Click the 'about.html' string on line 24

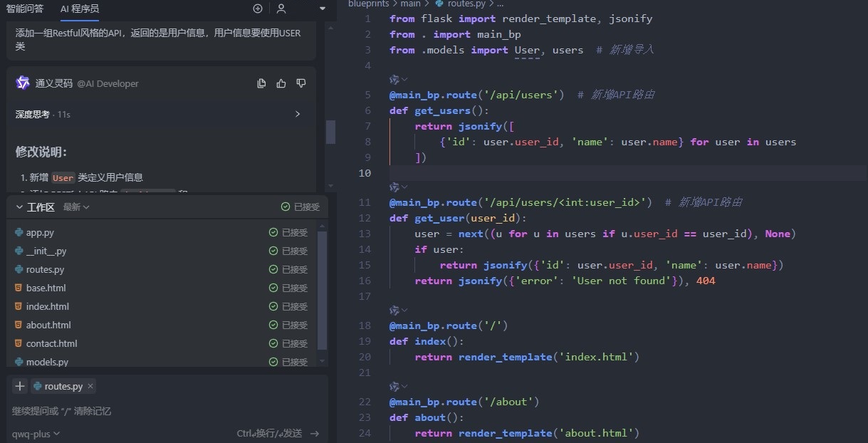click(596, 433)
